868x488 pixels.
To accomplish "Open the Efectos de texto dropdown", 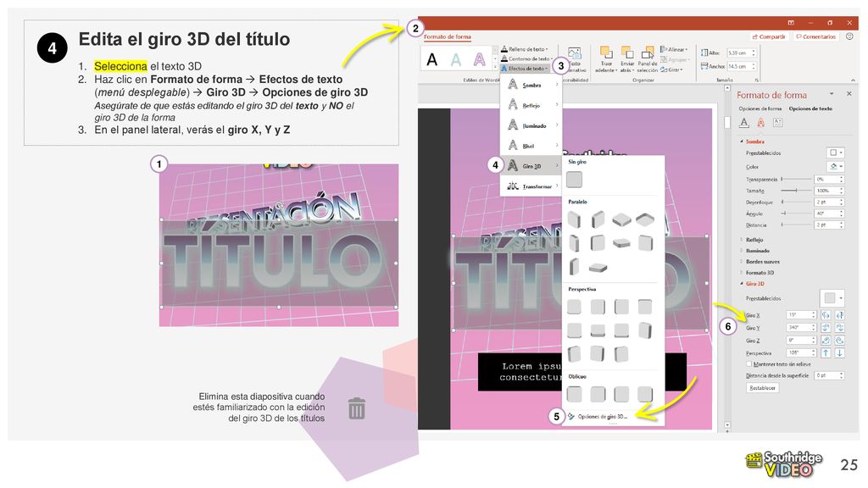I will pyautogui.click(x=524, y=69).
